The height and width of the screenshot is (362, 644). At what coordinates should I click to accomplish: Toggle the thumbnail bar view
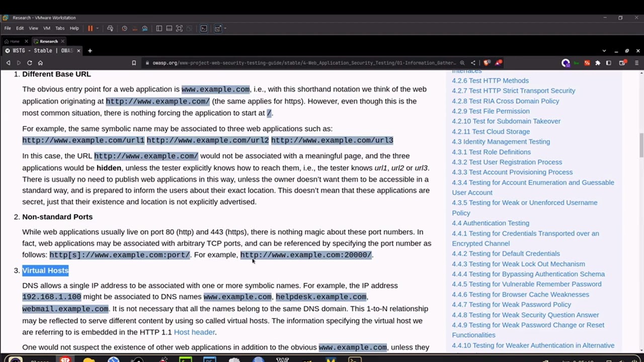point(169,28)
